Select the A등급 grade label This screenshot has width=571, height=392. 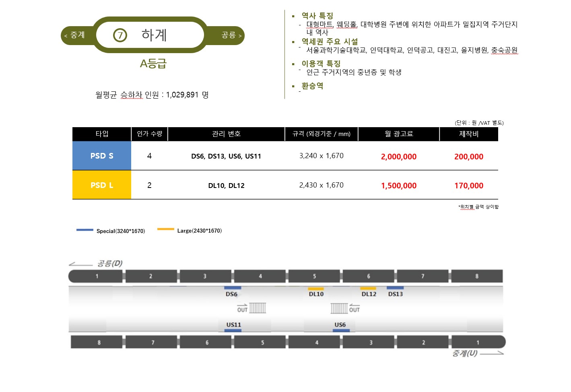(x=153, y=64)
